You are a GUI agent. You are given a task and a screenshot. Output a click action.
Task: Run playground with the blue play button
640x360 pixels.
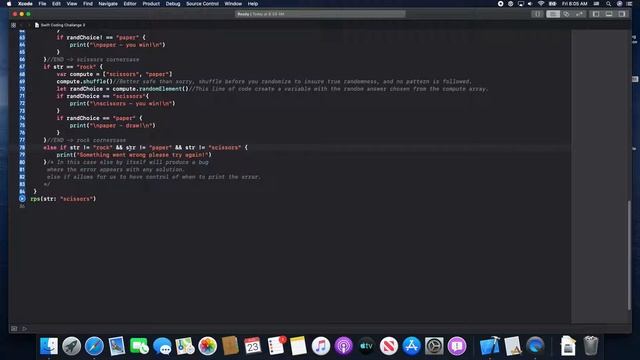[x=22, y=199]
